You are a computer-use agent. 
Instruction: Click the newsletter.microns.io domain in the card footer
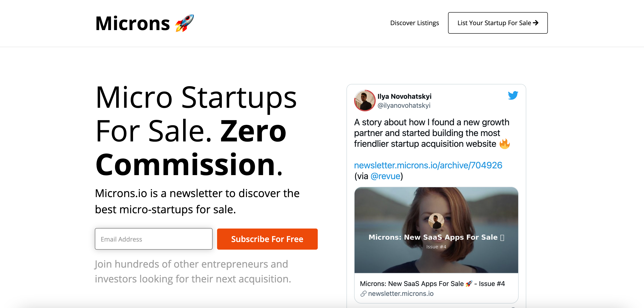(x=400, y=293)
